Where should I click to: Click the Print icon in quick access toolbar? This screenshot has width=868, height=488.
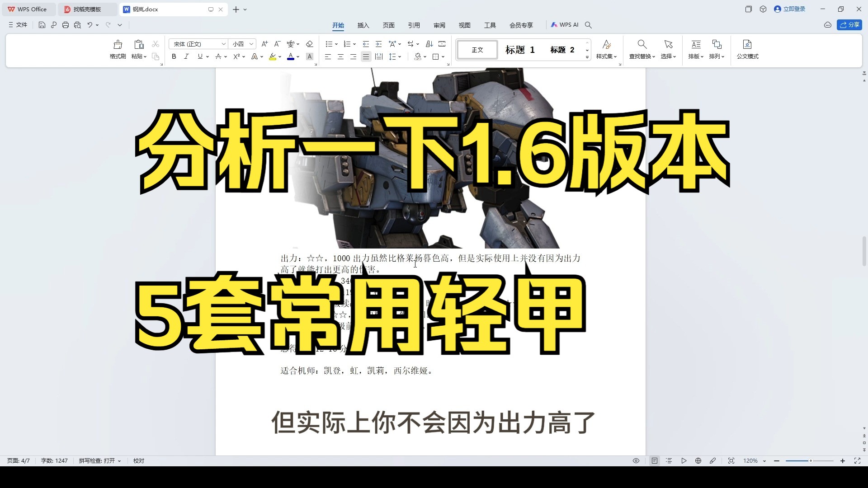click(x=66, y=25)
